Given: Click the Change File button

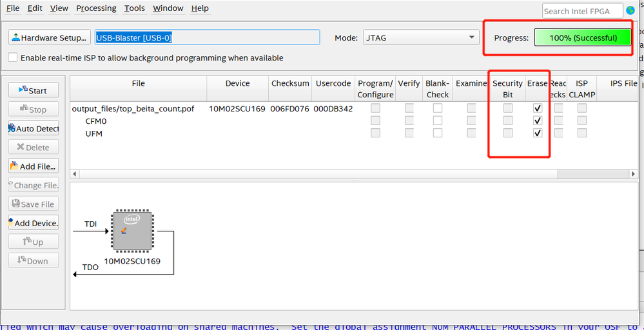Looking at the screenshot, I should point(34,185).
